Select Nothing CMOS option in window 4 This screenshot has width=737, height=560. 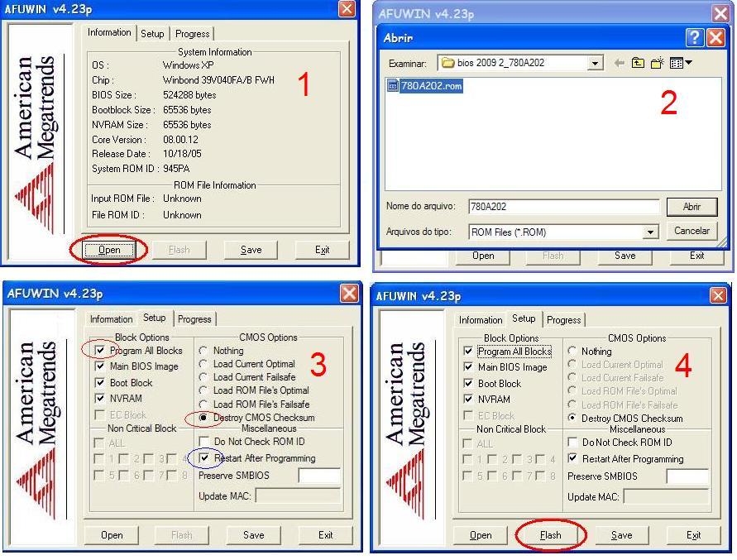(572, 352)
